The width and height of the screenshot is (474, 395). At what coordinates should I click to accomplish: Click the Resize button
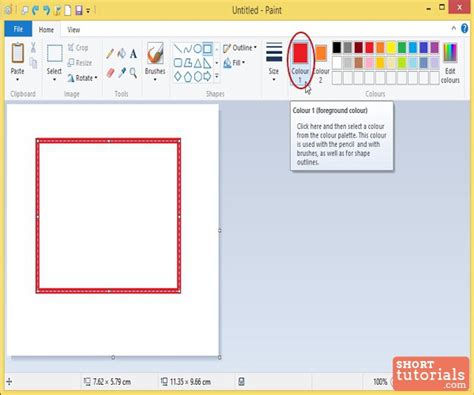pos(79,63)
